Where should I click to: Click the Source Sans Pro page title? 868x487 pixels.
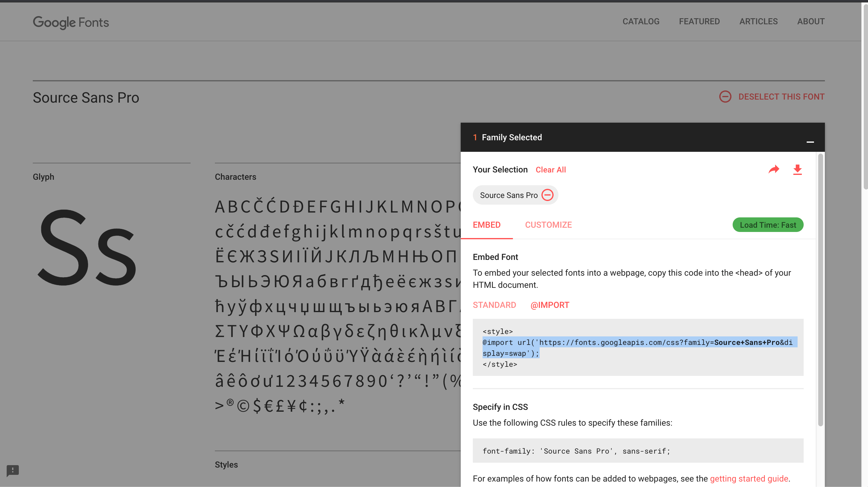[86, 98]
